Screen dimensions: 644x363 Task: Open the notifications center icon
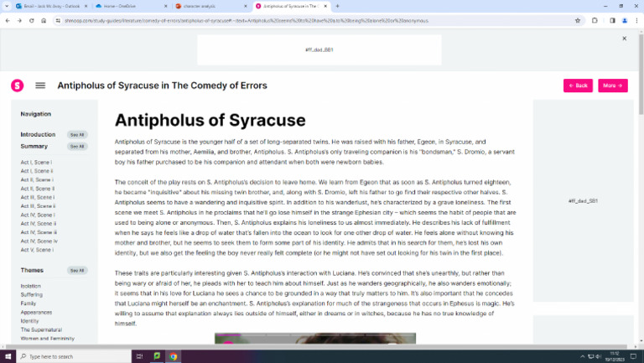tap(633, 356)
